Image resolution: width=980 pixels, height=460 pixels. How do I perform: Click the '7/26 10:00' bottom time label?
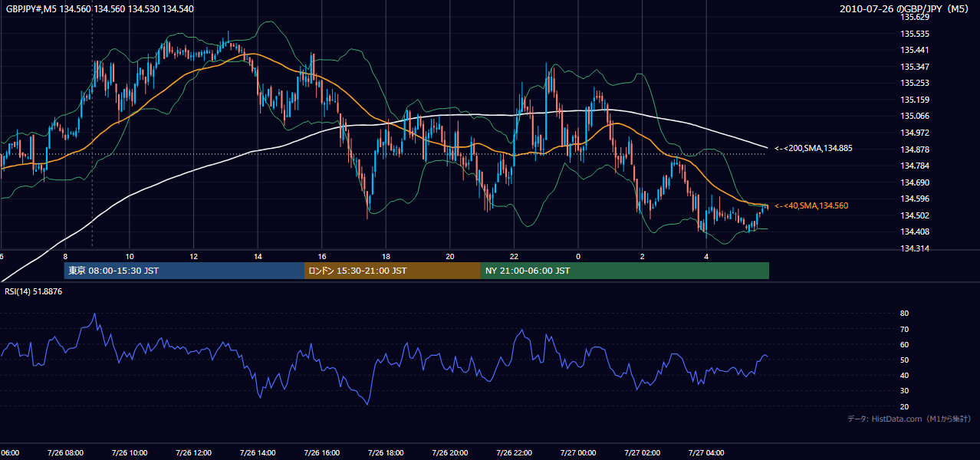pyautogui.click(x=130, y=453)
